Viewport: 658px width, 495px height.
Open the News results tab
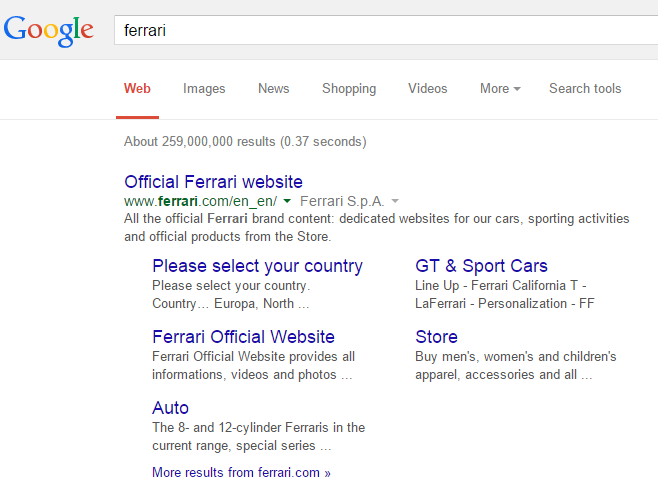[273, 89]
